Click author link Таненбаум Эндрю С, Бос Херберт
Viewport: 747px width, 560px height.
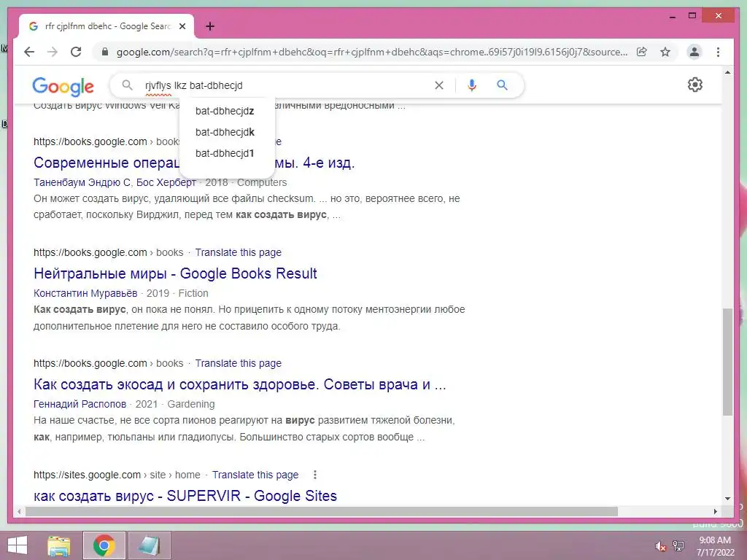coord(115,182)
